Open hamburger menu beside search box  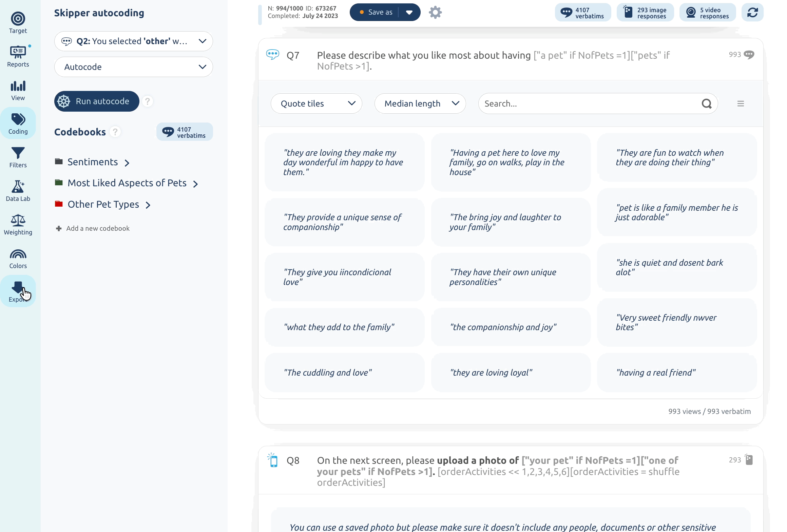[x=741, y=103]
